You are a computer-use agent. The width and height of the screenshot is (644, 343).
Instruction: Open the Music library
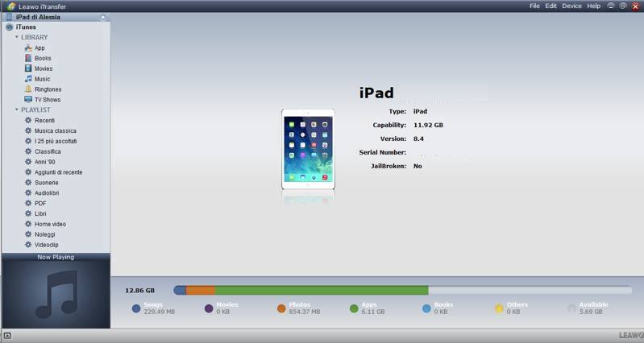tap(42, 80)
